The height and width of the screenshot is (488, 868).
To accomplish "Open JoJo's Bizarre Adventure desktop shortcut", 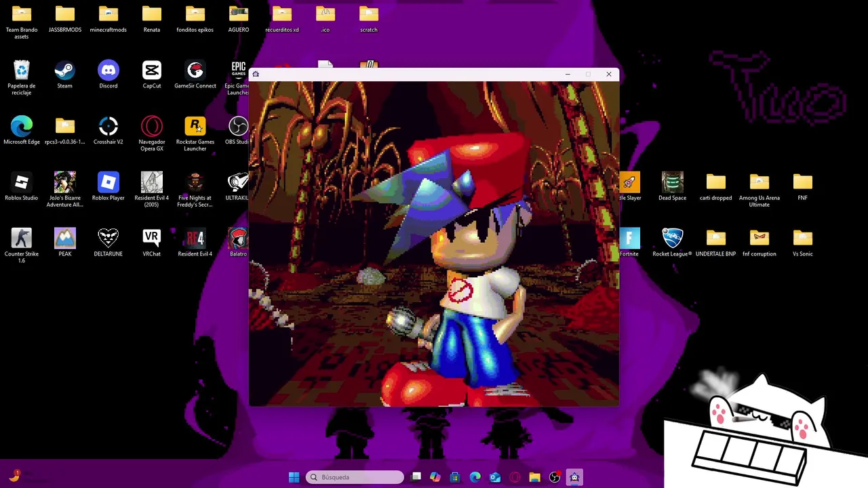I will click(64, 190).
